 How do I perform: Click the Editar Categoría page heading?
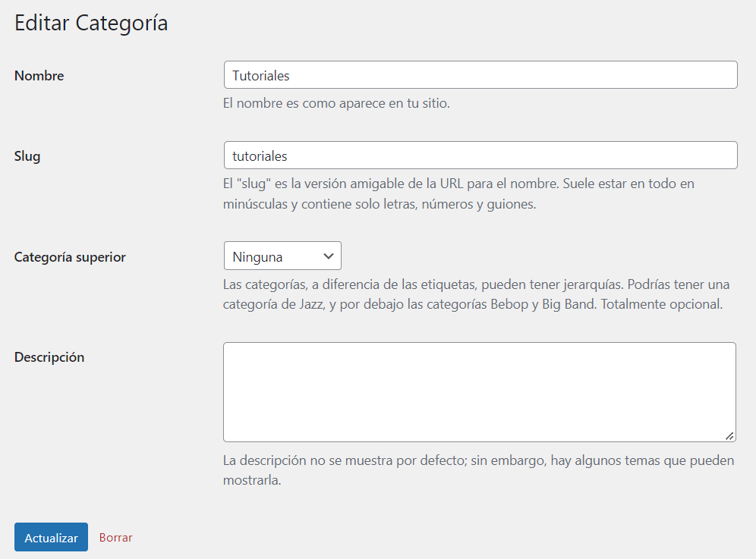(90, 23)
